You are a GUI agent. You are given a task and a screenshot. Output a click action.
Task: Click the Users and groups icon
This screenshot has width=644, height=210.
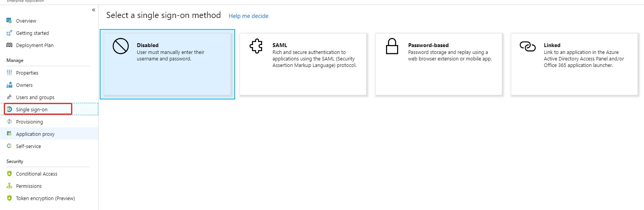(9, 97)
